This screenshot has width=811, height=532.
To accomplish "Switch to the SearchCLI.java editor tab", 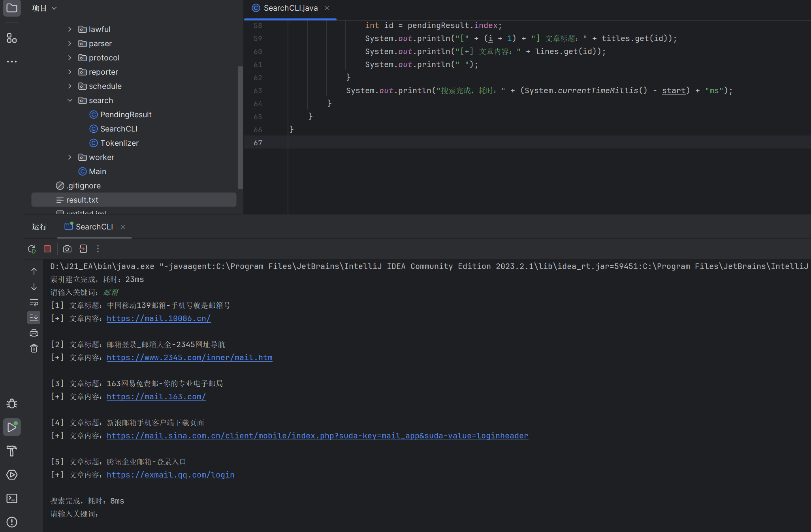I will (x=290, y=8).
